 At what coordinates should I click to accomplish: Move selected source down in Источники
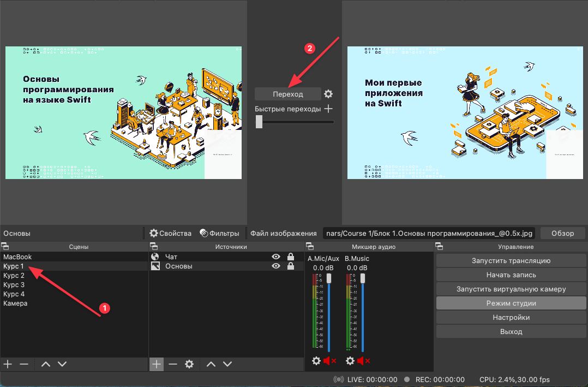click(x=227, y=364)
